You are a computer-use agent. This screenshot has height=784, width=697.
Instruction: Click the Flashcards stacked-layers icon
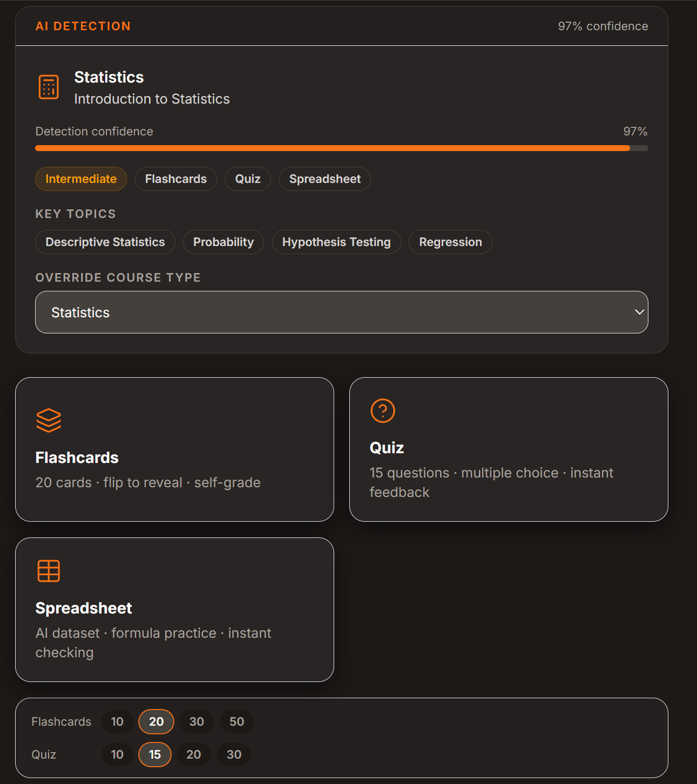click(x=49, y=421)
